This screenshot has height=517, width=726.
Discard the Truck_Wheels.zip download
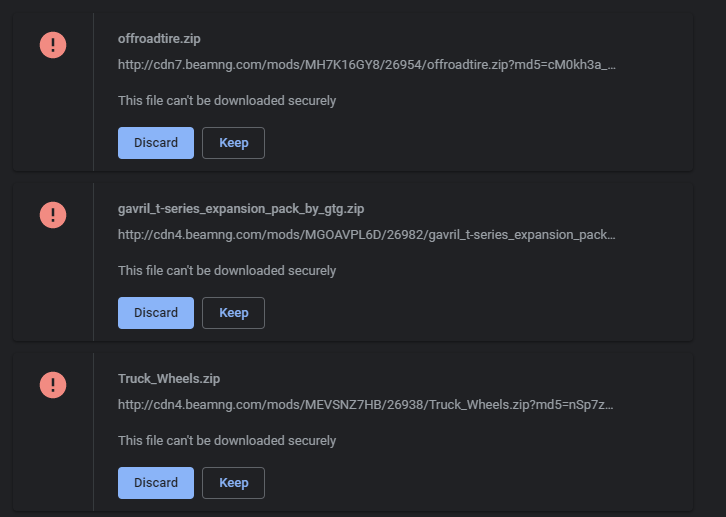[156, 482]
